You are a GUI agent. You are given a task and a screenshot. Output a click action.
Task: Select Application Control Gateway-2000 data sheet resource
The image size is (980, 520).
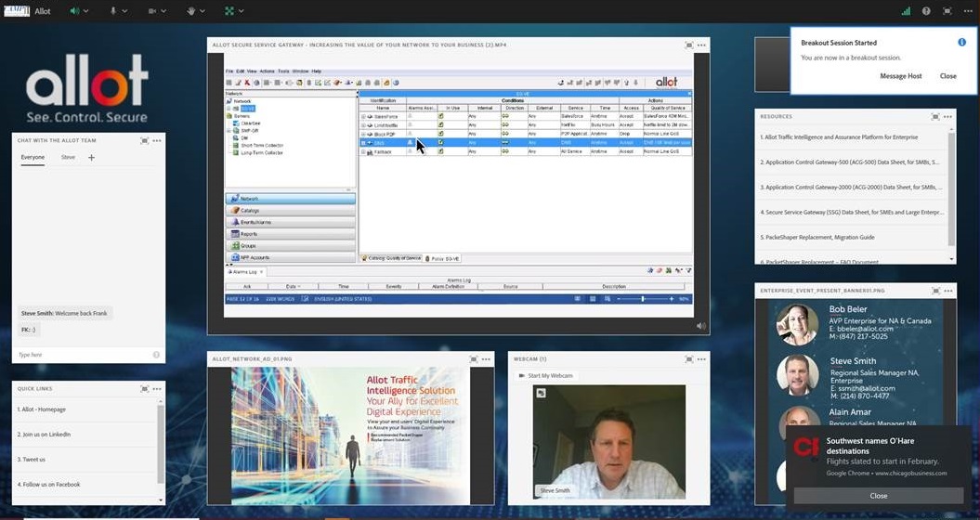click(x=851, y=187)
